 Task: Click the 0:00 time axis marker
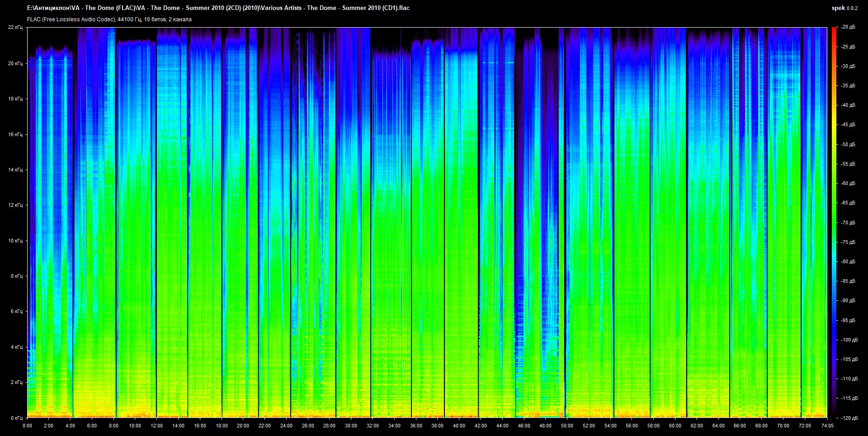[27, 426]
